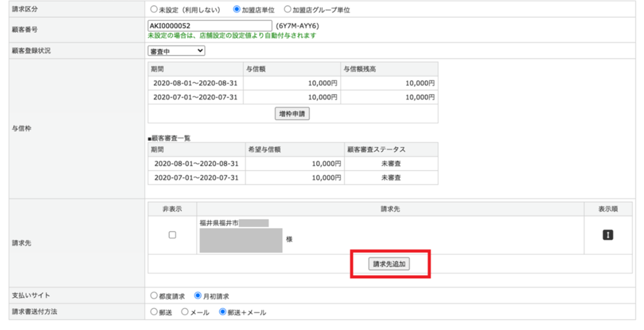Viewport: 644px width, 330px height.
Task: Click the 福井県福井市 billing address text
Action: 219,223
